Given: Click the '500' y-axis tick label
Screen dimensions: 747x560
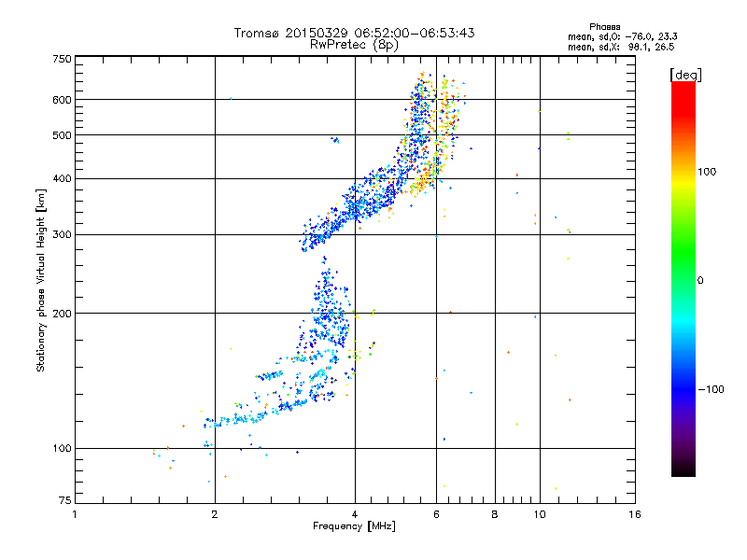Looking at the screenshot, I should click(62, 135).
